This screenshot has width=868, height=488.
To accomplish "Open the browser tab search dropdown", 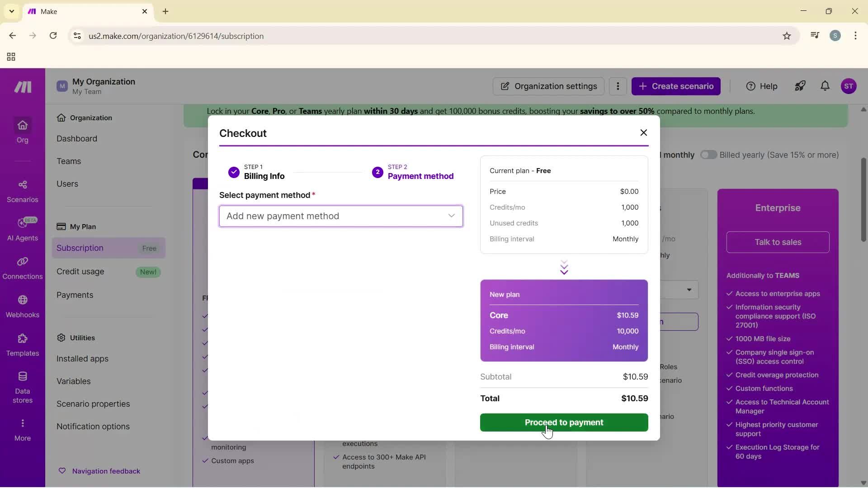I will (x=11, y=11).
